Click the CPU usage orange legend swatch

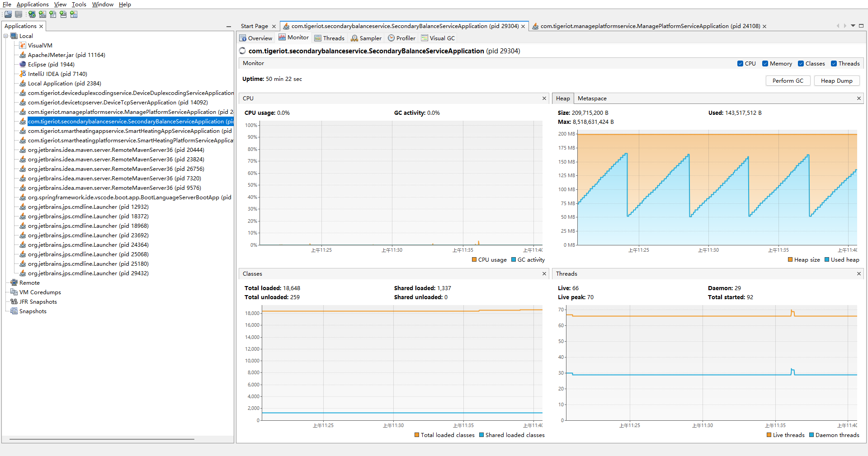[474, 260]
